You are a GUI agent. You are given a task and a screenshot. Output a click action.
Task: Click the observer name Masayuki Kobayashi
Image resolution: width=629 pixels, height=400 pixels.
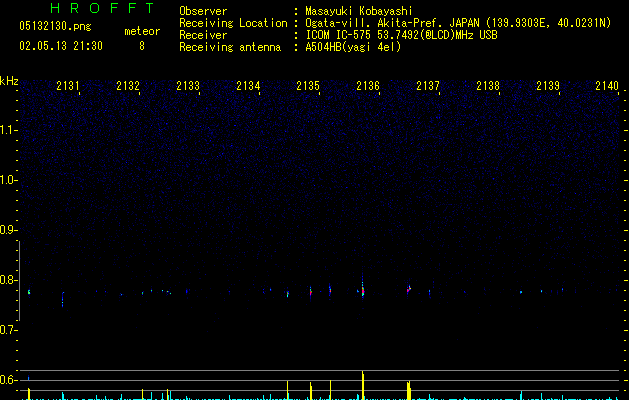[359, 11]
